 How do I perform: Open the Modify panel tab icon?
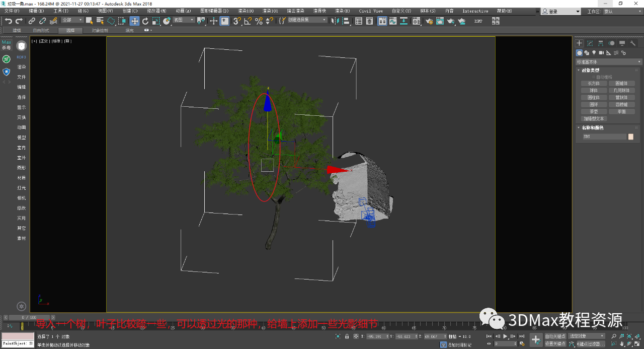tap(590, 43)
